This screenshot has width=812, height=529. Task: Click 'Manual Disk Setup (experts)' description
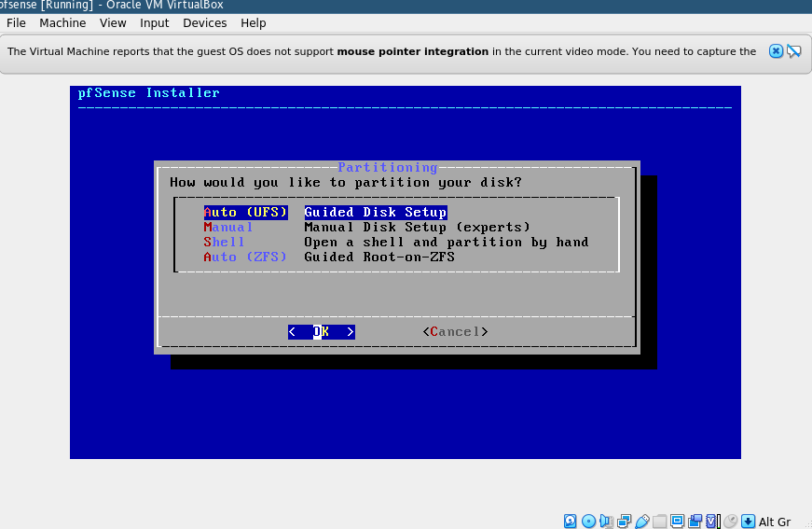[x=418, y=228]
